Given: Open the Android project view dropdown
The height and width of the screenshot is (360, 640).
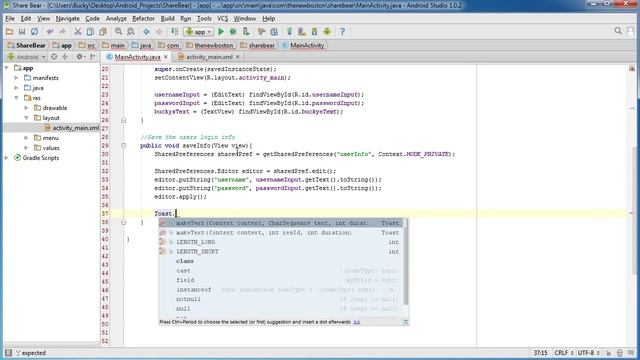Looking at the screenshot, I should point(27,57).
